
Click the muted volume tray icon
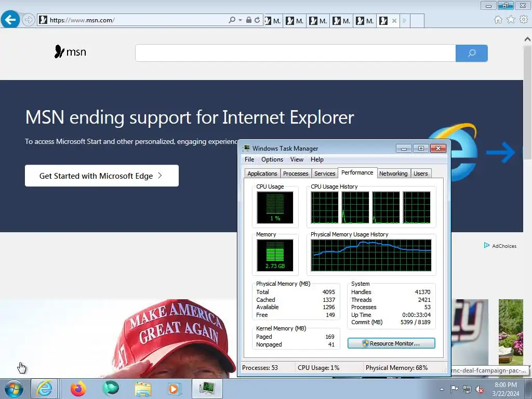click(x=480, y=389)
